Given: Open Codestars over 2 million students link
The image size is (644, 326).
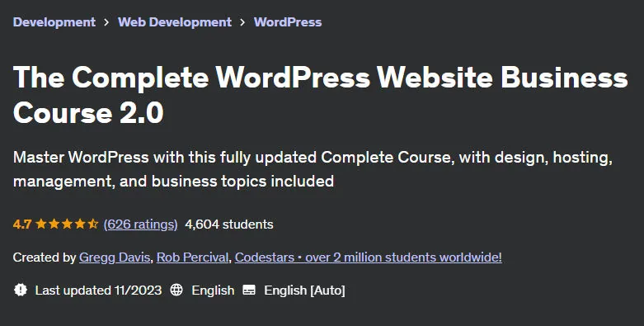Looking at the screenshot, I should [368, 257].
